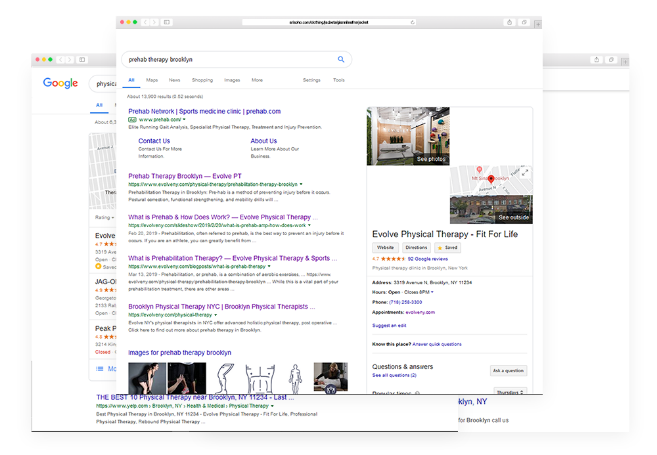Click the red map pin on the map thumbnail
The height and width of the screenshot is (455, 657).
(491, 179)
